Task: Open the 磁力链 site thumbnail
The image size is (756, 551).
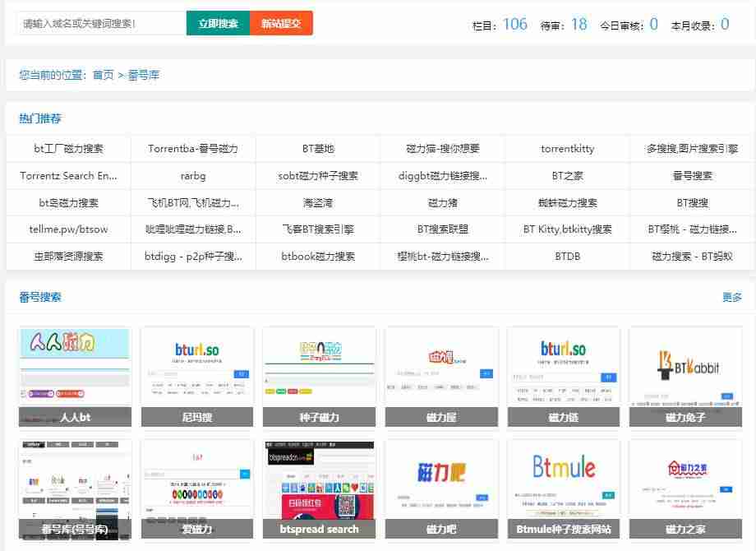Action: point(563,377)
